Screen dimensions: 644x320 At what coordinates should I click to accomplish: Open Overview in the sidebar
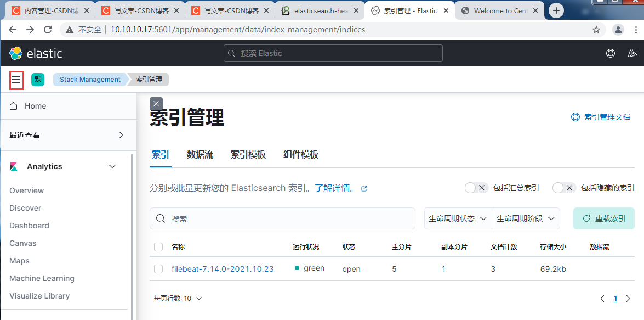[x=27, y=190]
